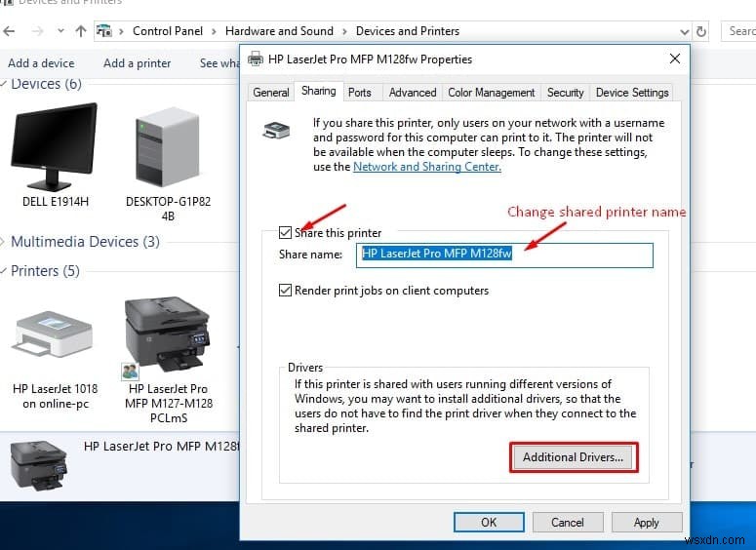Click the printer icon in details pane
This screenshot has height=550, width=756.
pos(39,465)
